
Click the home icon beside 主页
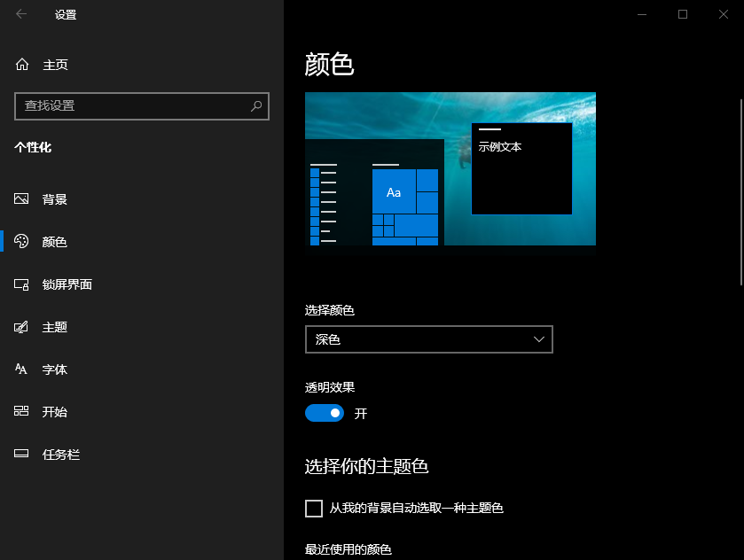tap(21, 64)
